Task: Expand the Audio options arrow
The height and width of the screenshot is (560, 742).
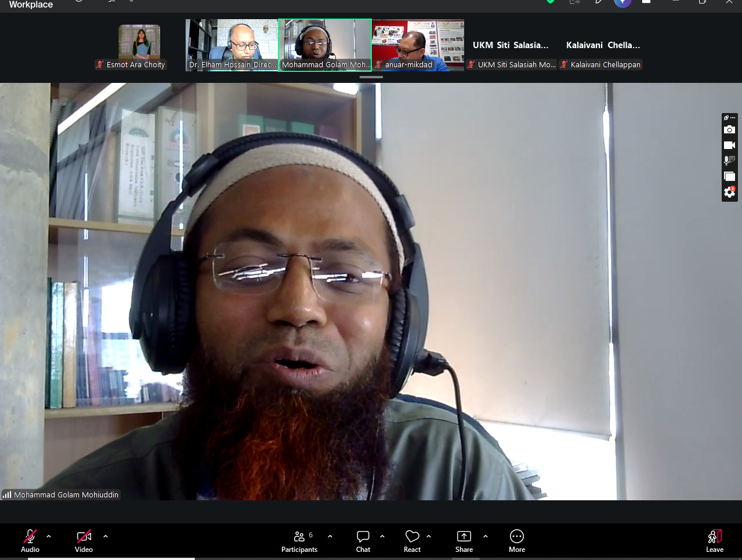Action: click(x=49, y=536)
